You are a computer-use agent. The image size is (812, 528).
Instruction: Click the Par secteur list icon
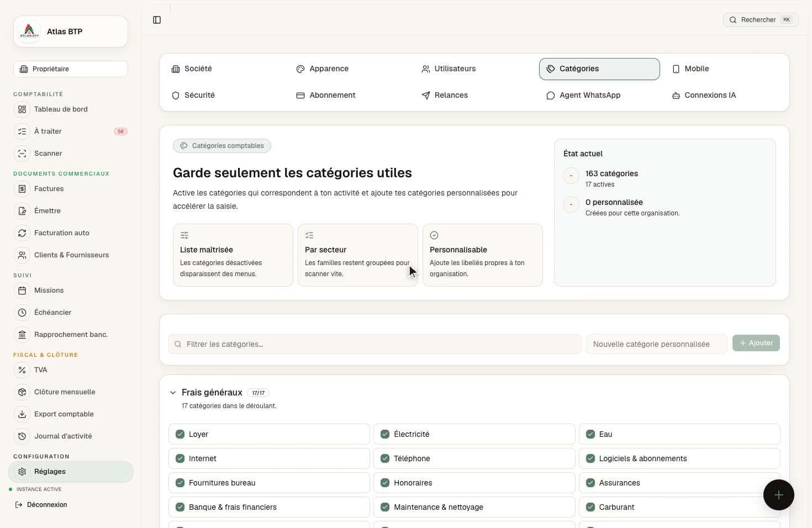pyautogui.click(x=309, y=235)
